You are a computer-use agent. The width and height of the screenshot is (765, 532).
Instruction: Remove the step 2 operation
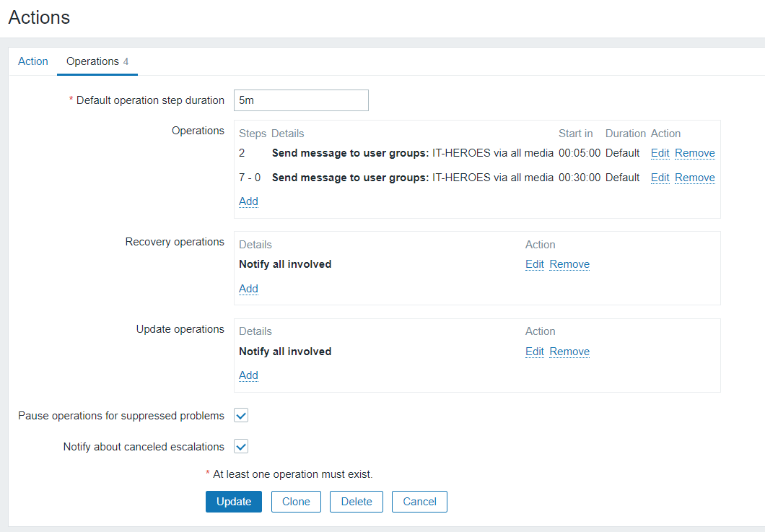(x=694, y=153)
